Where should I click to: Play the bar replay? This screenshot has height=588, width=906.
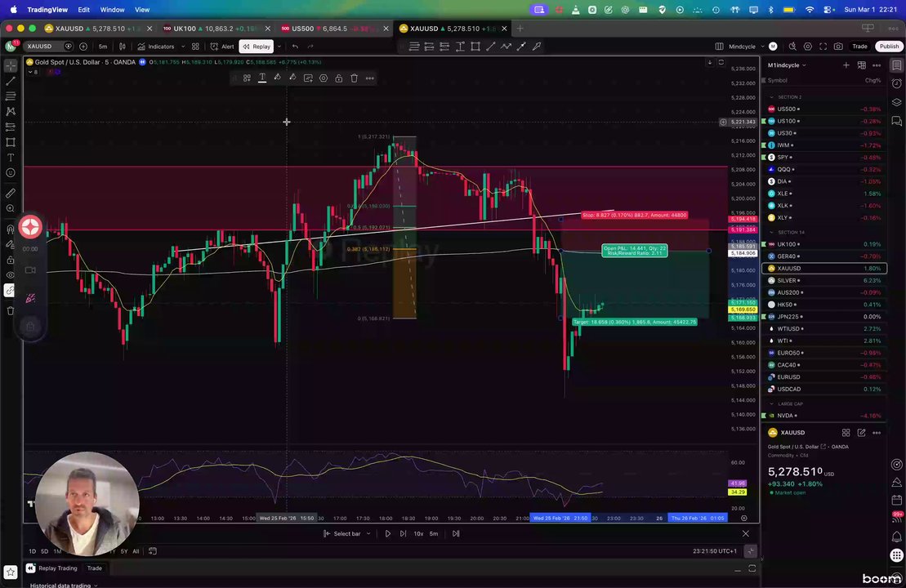(x=388, y=534)
